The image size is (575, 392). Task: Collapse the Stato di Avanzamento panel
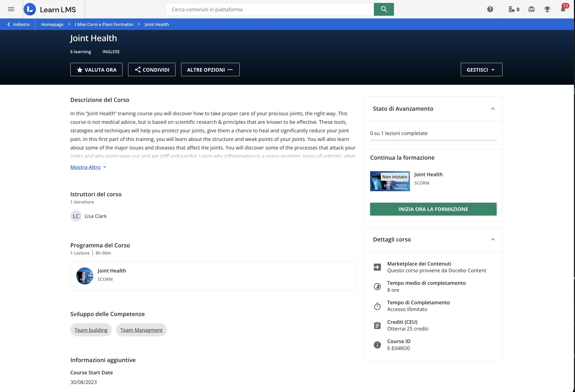click(493, 109)
